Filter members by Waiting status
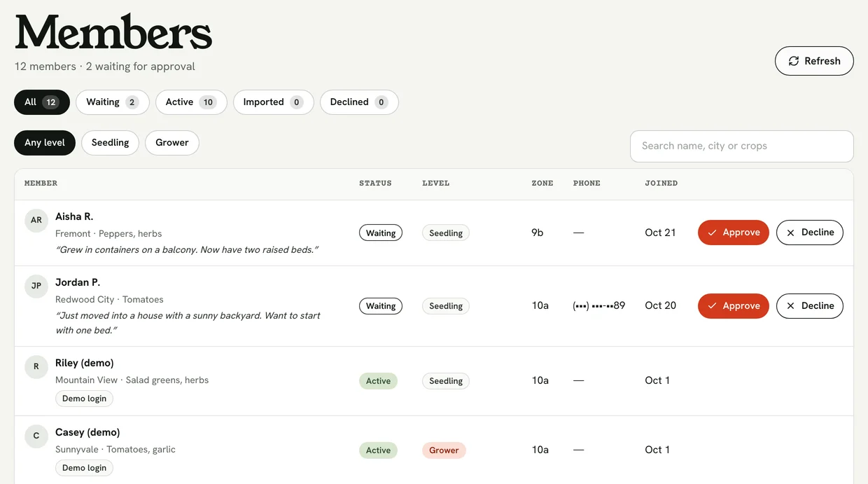This screenshot has height=484, width=868. [x=113, y=102]
